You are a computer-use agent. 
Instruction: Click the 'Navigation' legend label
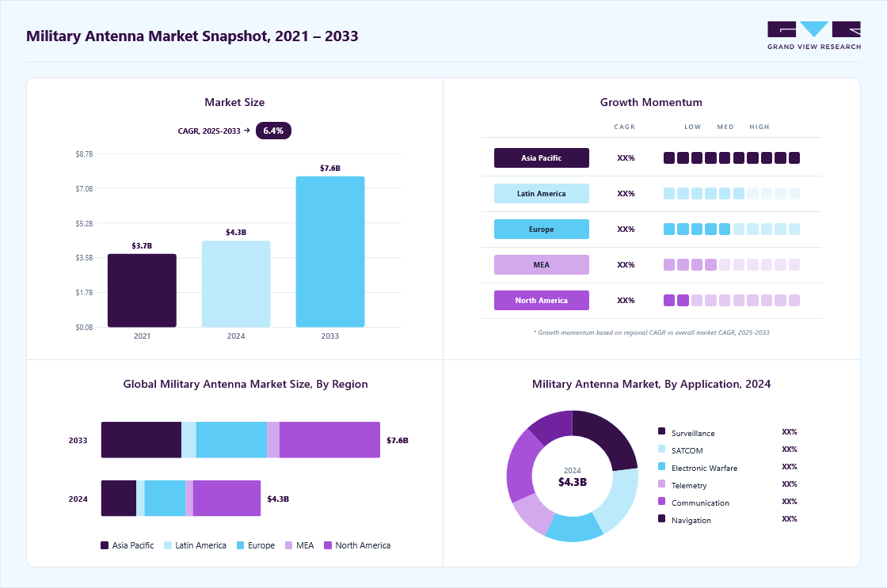tap(691, 520)
